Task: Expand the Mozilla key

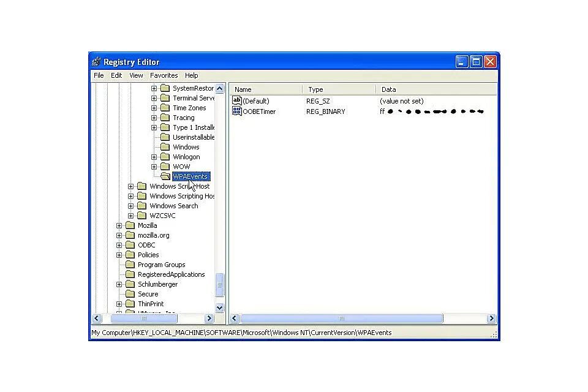Action: click(119, 225)
